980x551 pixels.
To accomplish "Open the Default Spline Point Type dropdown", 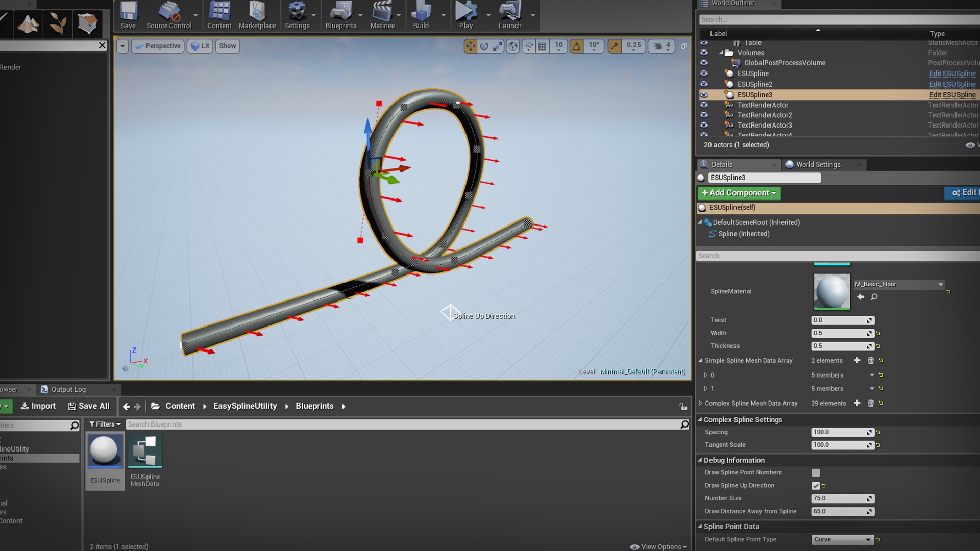I will click(x=842, y=539).
